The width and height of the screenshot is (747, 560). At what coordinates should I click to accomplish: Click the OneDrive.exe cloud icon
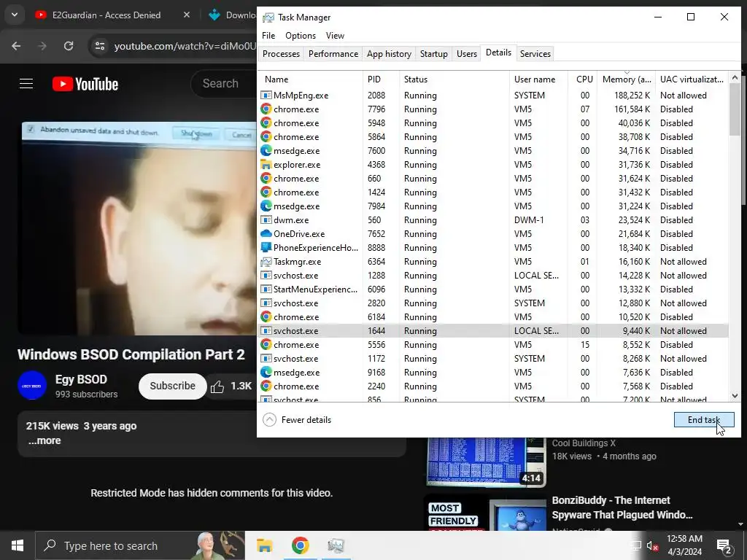(266, 234)
